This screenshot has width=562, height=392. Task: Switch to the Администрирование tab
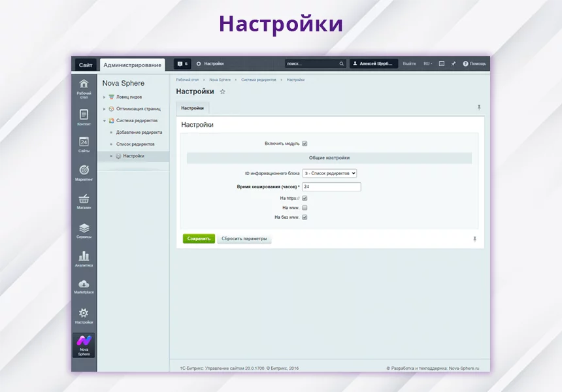pyautogui.click(x=133, y=65)
